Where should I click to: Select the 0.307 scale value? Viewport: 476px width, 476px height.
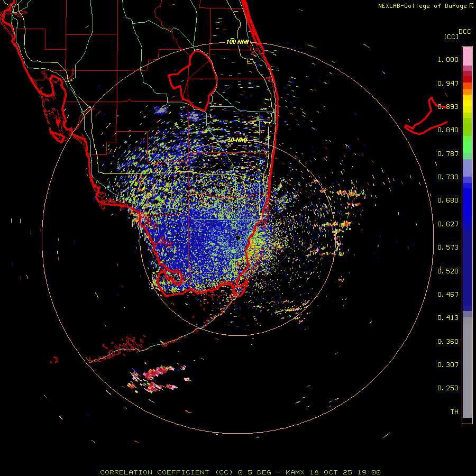pos(448,365)
